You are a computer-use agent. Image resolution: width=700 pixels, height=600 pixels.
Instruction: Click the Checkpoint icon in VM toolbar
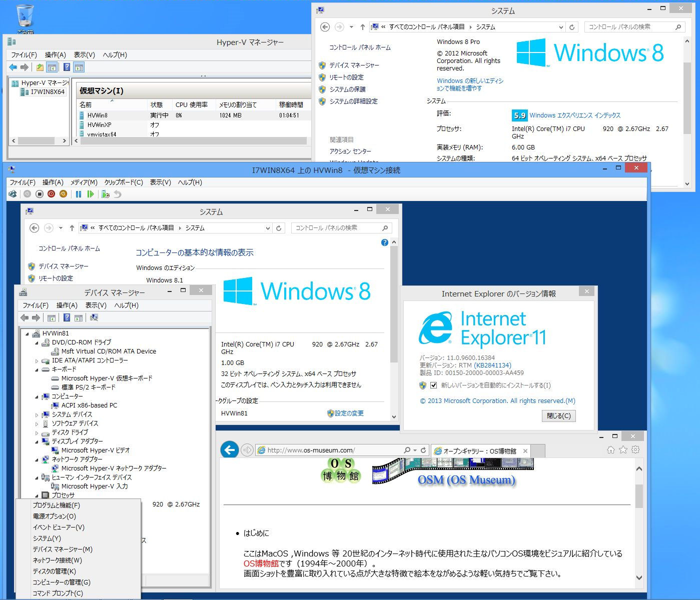(x=105, y=194)
